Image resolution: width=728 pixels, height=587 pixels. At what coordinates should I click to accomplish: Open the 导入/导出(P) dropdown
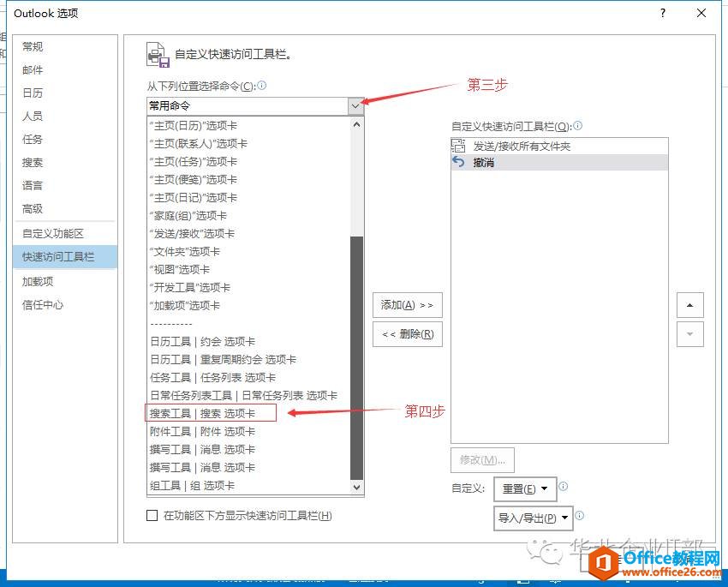coord(533,518)
